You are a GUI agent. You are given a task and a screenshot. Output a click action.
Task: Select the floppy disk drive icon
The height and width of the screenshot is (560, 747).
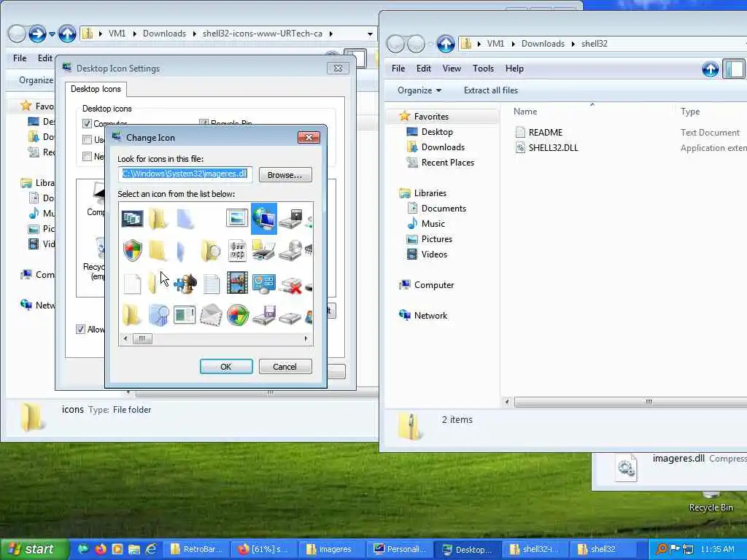coord(264,315)
